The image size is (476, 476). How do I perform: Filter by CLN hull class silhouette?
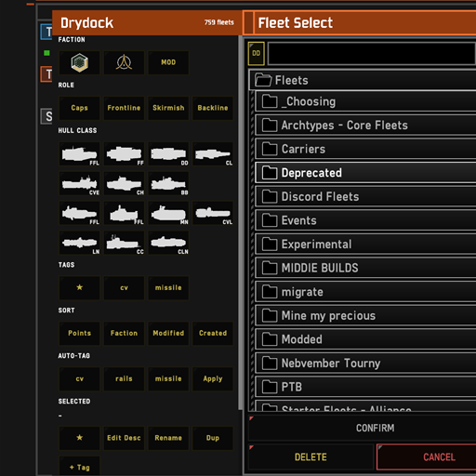click(168, 243)
